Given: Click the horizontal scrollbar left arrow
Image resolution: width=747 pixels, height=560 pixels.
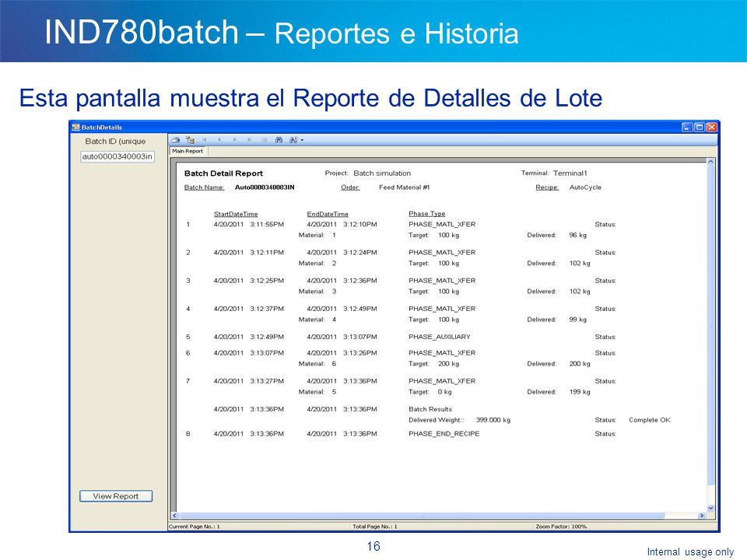Looking at the screenshot, I should click(x=174, y=516).
